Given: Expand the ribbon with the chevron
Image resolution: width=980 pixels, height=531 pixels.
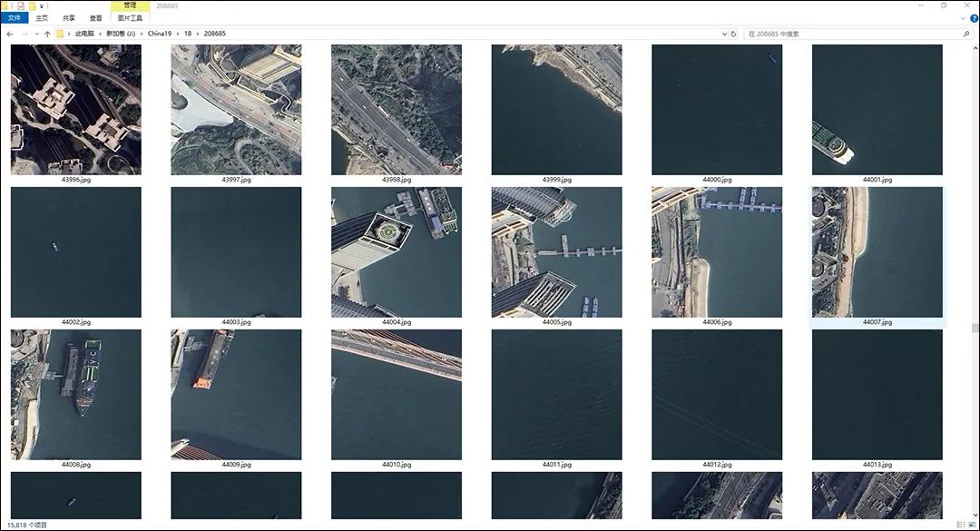Looking at the screenshot, I should point(963,18).
